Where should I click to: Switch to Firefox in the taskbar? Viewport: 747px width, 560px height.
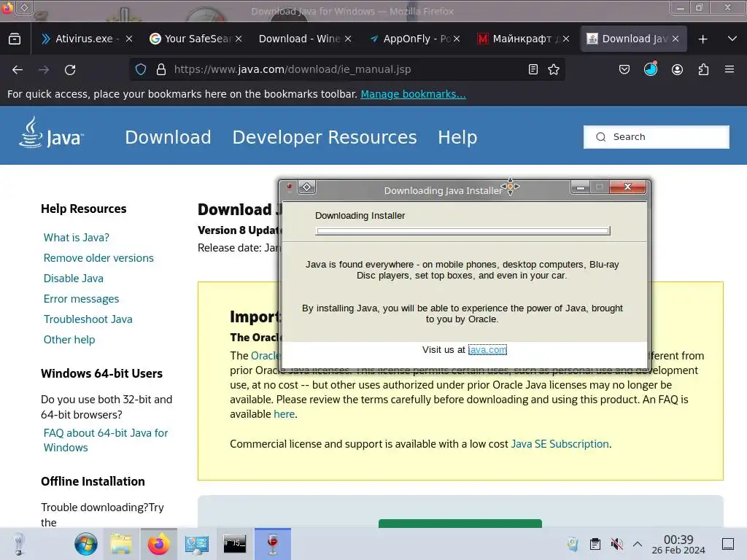point(158,544)
